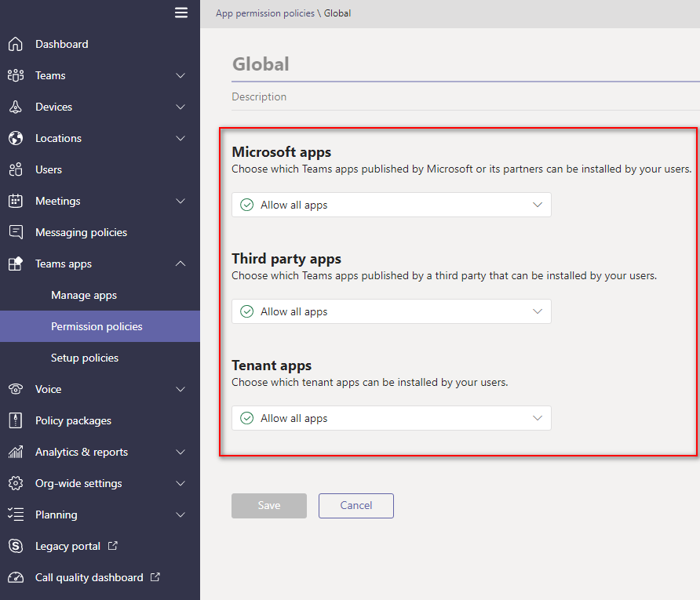
Task: Expand the Voice section chevron
Action: click(180, 389)
